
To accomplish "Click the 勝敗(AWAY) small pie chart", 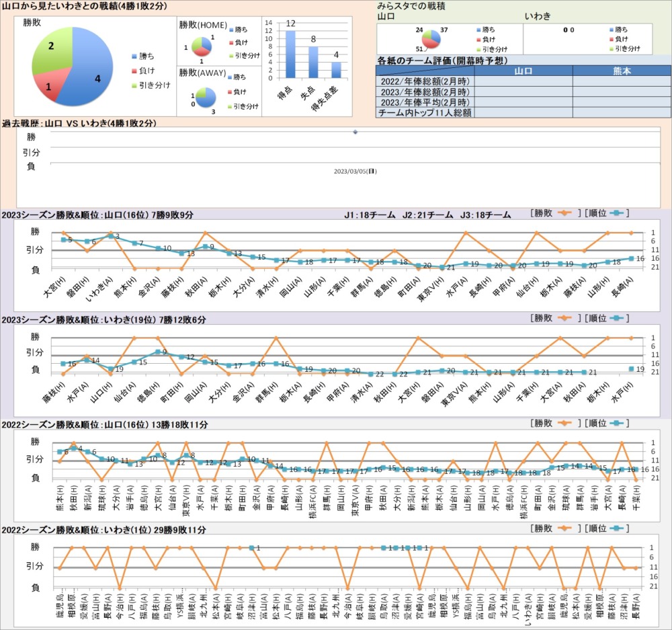I will [204, 97].
